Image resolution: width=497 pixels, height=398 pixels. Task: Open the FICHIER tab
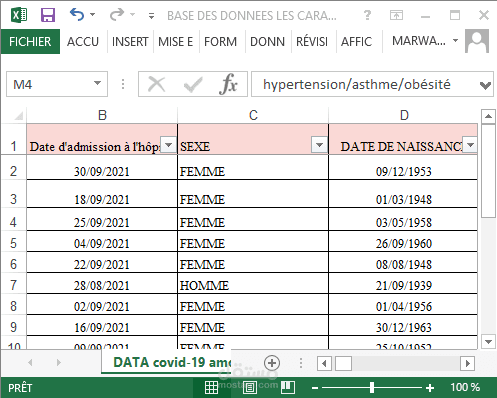point(30,41)
